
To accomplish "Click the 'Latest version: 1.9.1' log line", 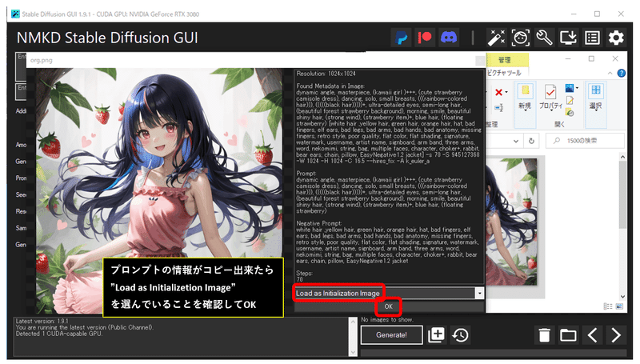I will (42, 321).
